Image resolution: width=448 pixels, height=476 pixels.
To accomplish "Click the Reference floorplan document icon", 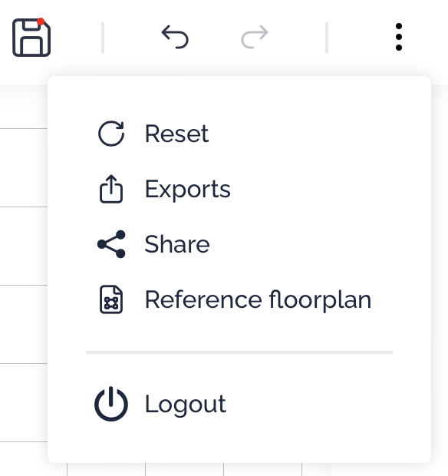I will (111, 299).
